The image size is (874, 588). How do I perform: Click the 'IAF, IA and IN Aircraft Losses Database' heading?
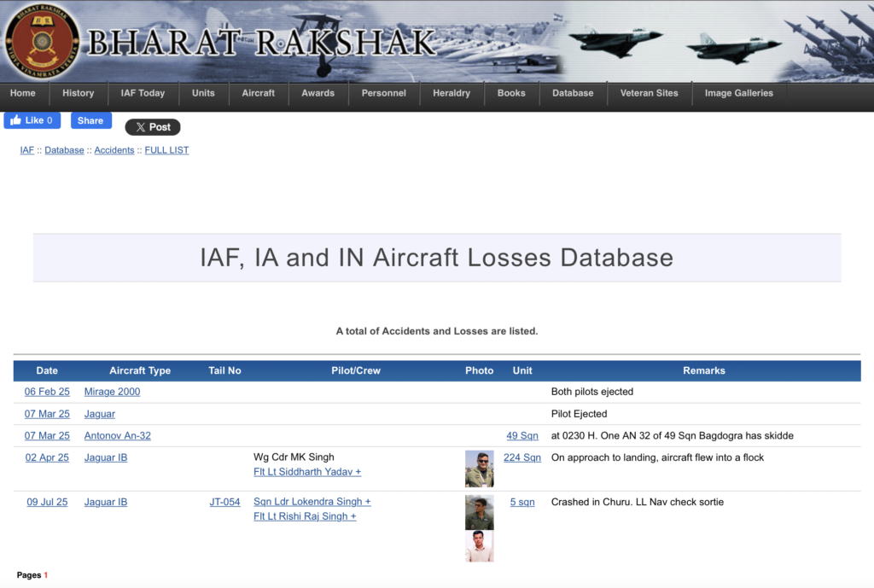[436, 258]
